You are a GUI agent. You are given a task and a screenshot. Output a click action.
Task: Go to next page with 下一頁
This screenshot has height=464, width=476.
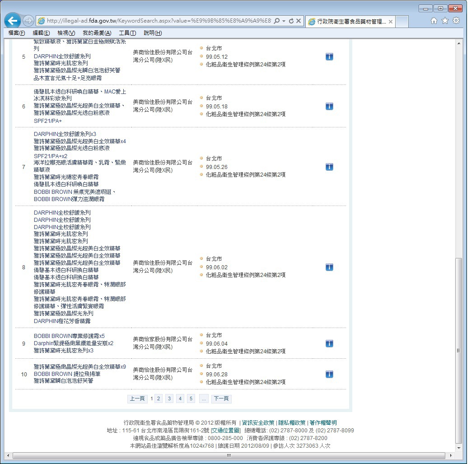(221, 398)
